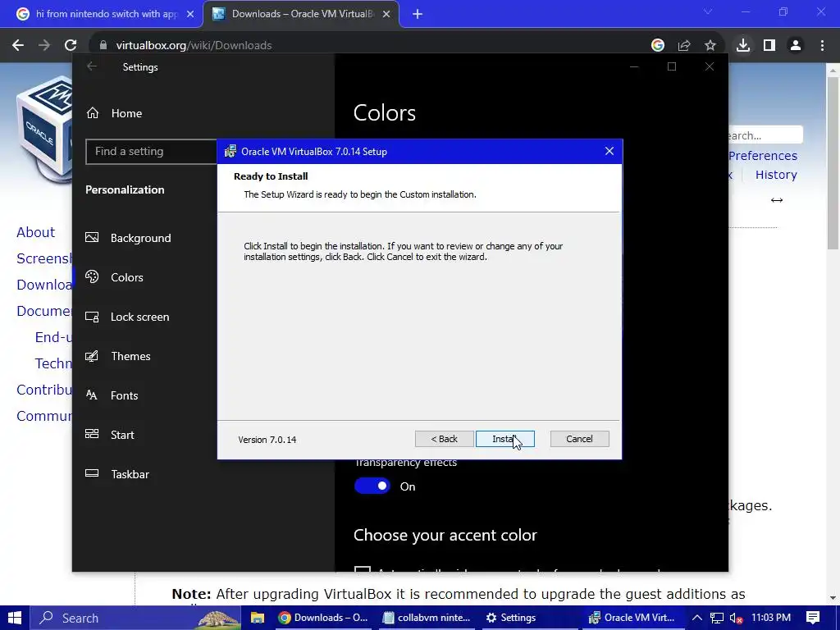Close the Downloads – Oracle VM VirtualBox tab
Screen dimensions: 840x630
click(386, 14)
